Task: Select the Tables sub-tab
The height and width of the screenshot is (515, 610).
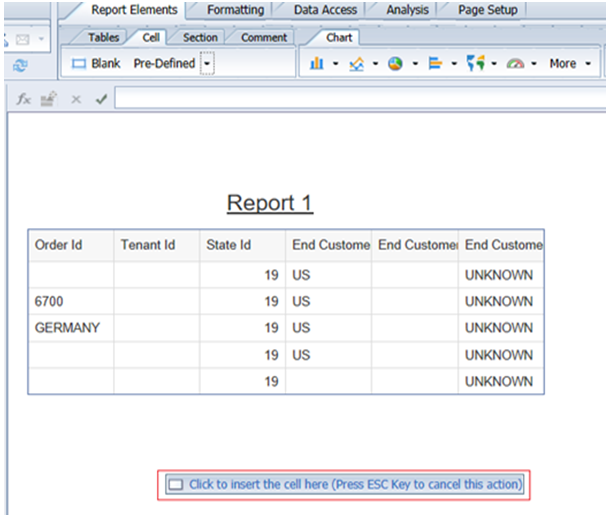Action: tap(103, 37)
